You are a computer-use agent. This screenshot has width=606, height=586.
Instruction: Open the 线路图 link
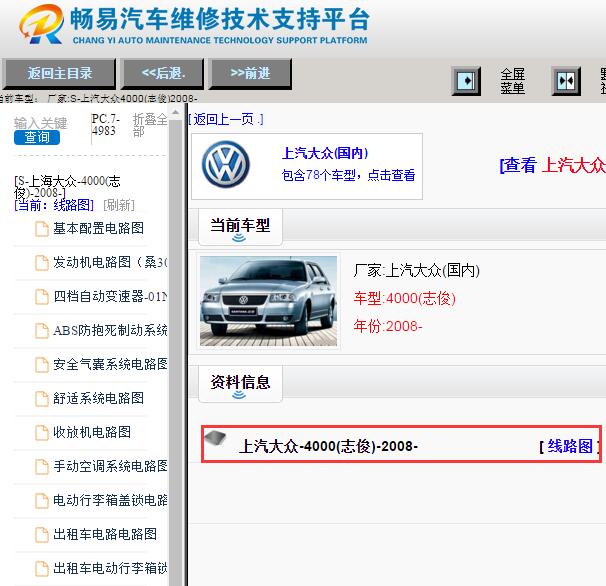pyautogui.click(x=570, y=446)
